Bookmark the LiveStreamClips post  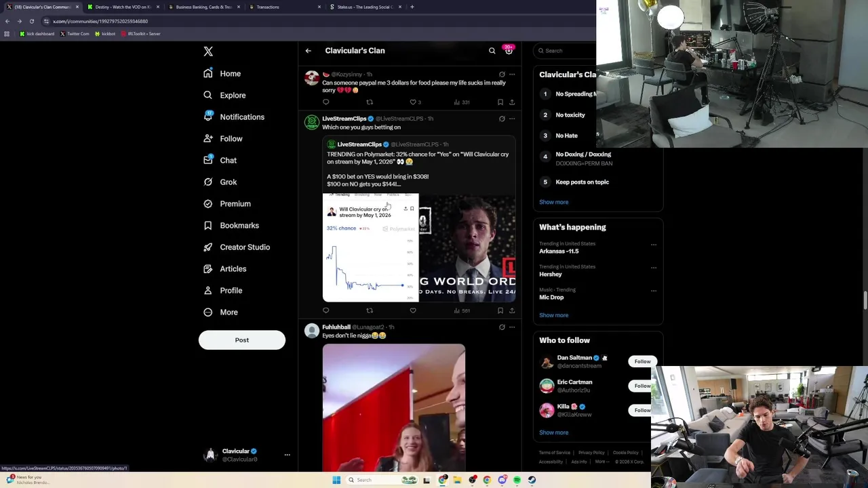500,310
